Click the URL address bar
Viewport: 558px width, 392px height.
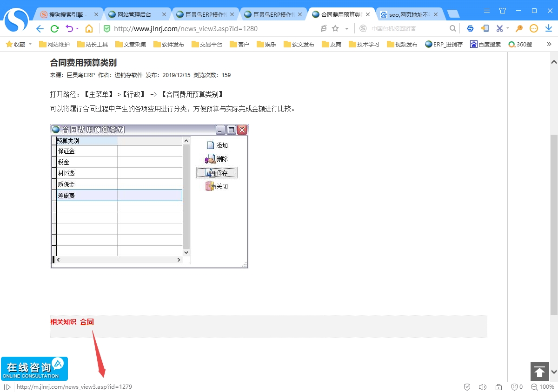pos(209,29)
